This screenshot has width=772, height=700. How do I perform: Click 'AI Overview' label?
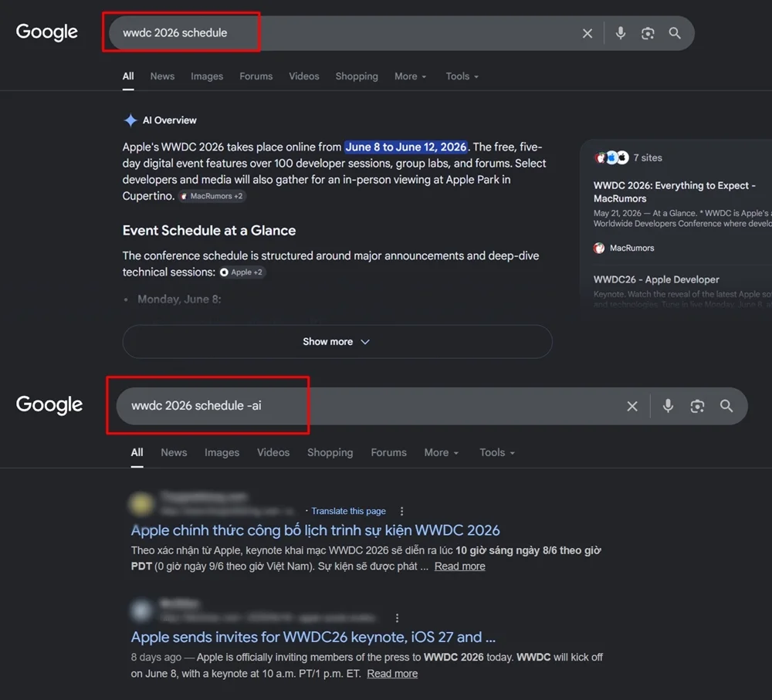point(169,120)
